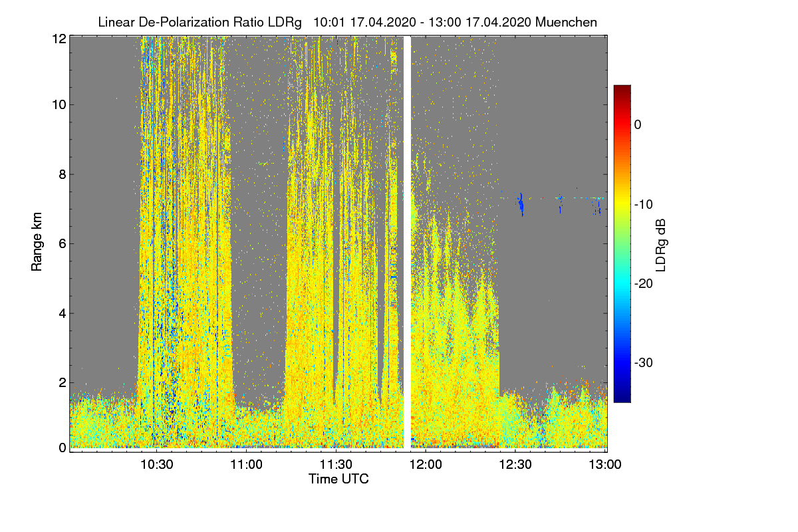798x532 pixels.
Task: Click the "Time UTC" x-axis label
Action: coord(338,479)
